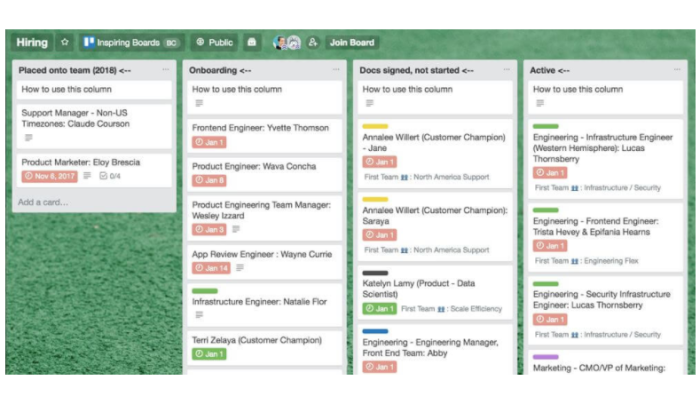Click the Nov 8, 2017 due date badge
This screenshot has width=700, height=420.
[x=50, y=176]
